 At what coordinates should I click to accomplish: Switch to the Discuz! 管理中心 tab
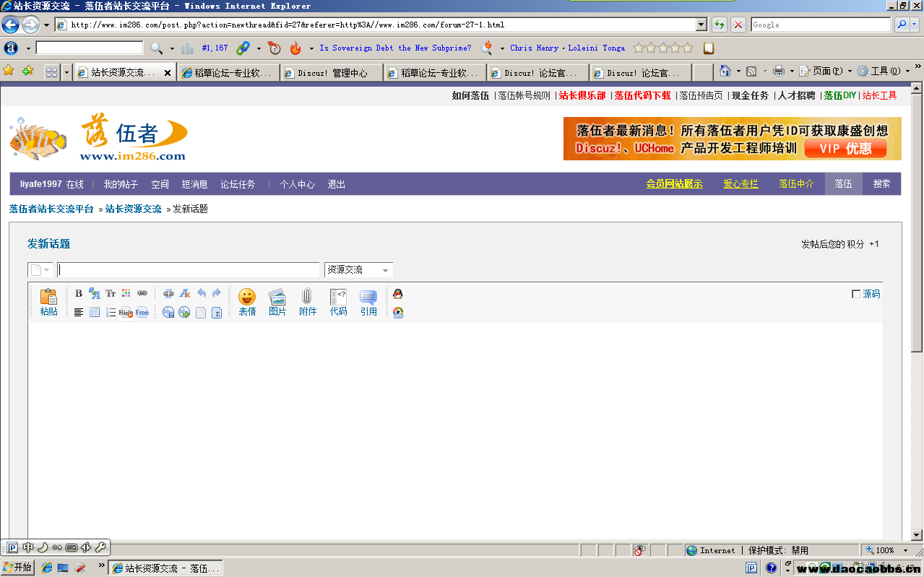point(332,73)
